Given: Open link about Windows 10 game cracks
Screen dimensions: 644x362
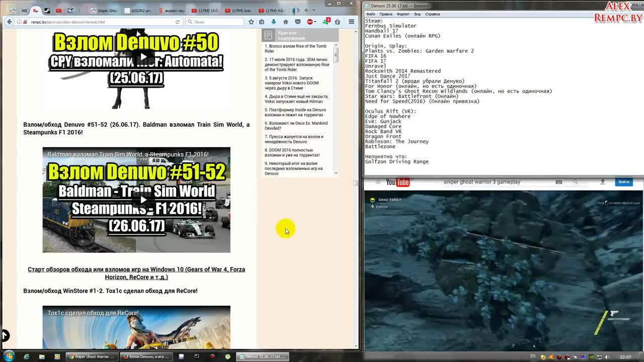Looking at the screenshot, I should 136,273.
